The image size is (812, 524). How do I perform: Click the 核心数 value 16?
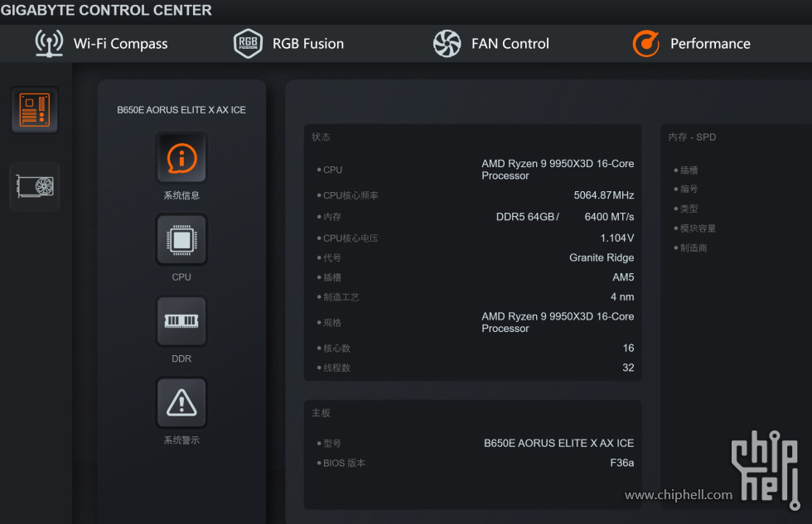click(628, 349)
